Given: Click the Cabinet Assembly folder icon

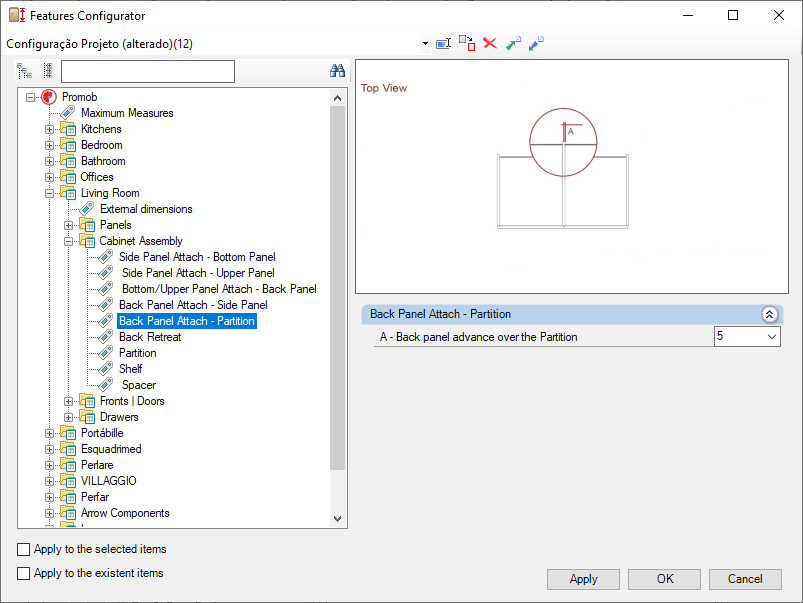Looking at the screenshot, I should pos(87,241).
